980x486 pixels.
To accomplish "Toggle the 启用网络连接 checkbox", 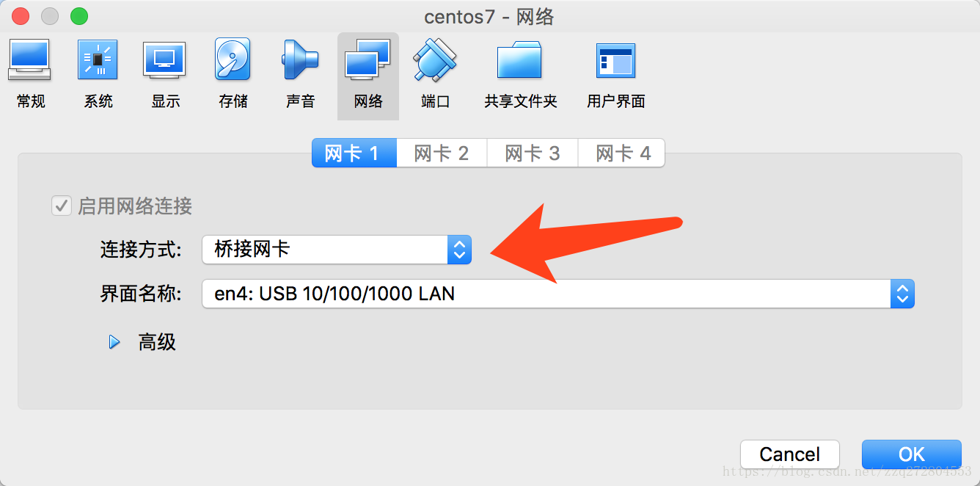I will (x=61, y=206).
